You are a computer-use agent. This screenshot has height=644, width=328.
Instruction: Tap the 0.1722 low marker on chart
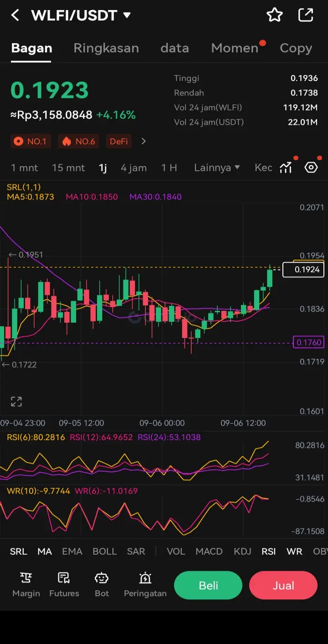pyautogui.click(x=19, y=365)
